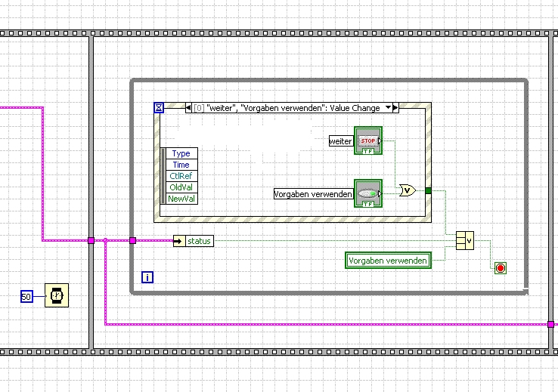The image size is (558, 392).
Task: Select the OldVal event data item
Action: [x=181, y=187]
